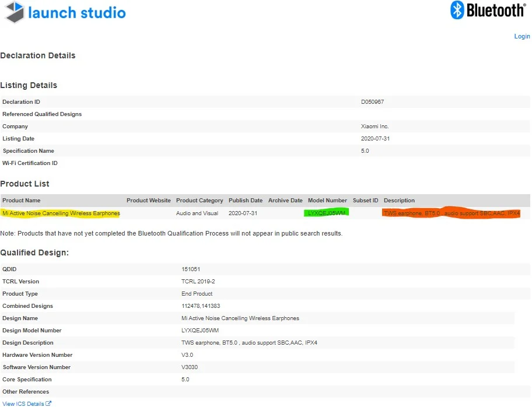Click the Declaration ID value D050967
Image resolution: width=532 pixels, height=407 pixels.
(372, 102)
